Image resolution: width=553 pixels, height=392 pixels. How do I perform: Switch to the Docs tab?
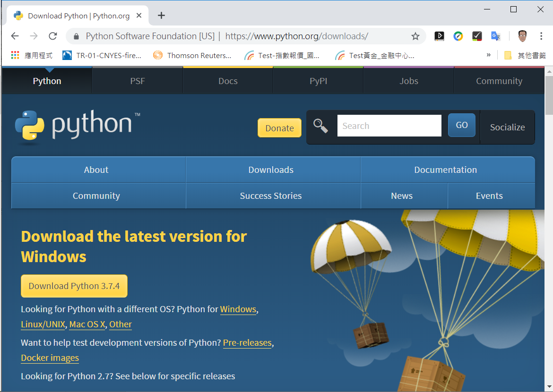point(228,81)
